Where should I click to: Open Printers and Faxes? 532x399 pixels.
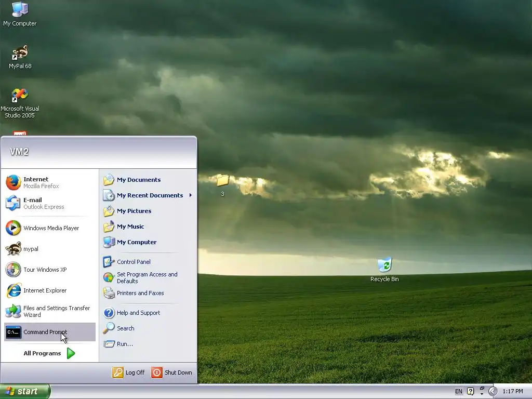point(148,293)
